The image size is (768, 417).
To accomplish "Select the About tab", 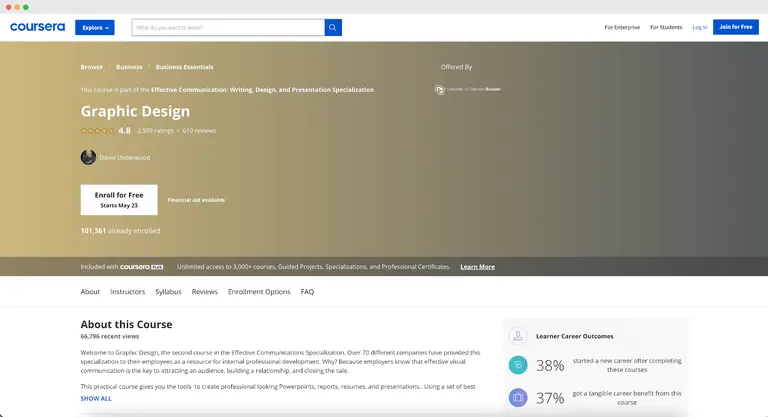I will [90, 292].
